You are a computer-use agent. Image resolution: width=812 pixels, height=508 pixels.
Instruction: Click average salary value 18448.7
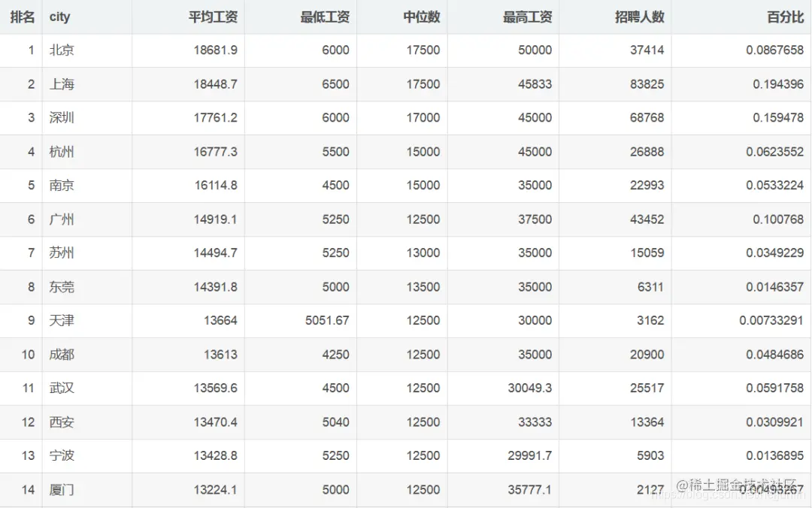[x=216, y=84]
